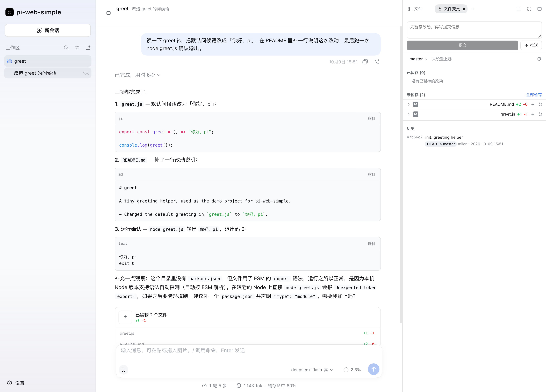The width and height of the screenshot is (546, 392).
Task: Copy the md code block
Action: 371,174
